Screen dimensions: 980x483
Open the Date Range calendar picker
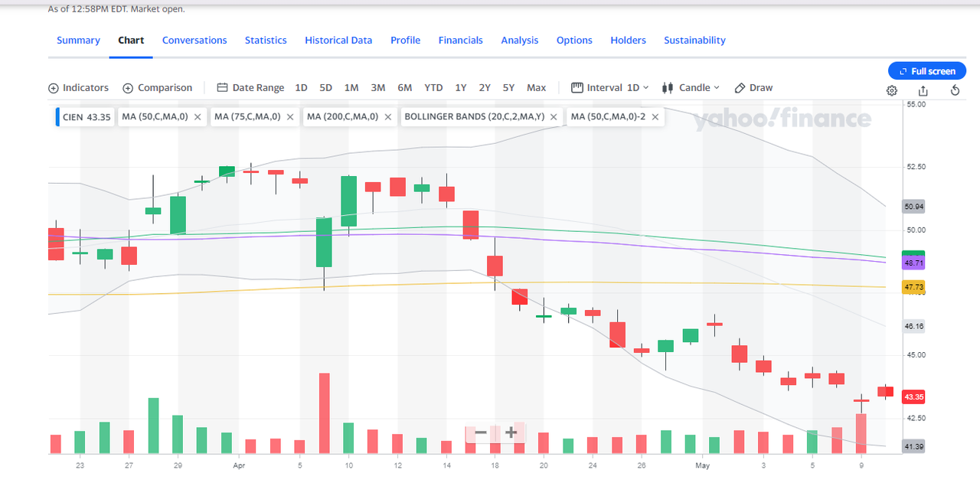click(250, 88)
